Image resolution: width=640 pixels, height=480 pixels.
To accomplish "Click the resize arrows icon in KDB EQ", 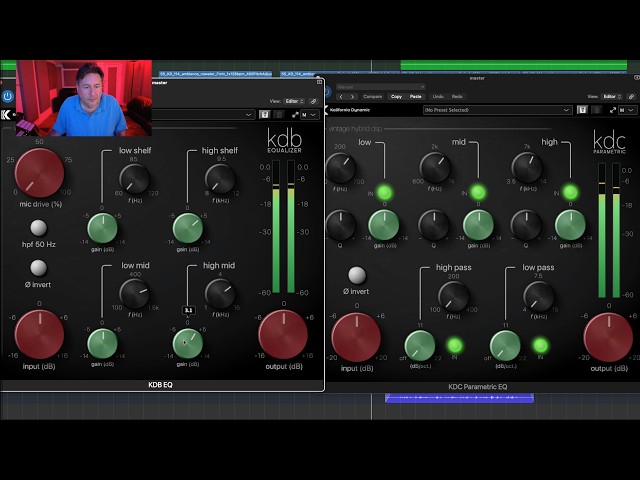I will tap(295, 115).
